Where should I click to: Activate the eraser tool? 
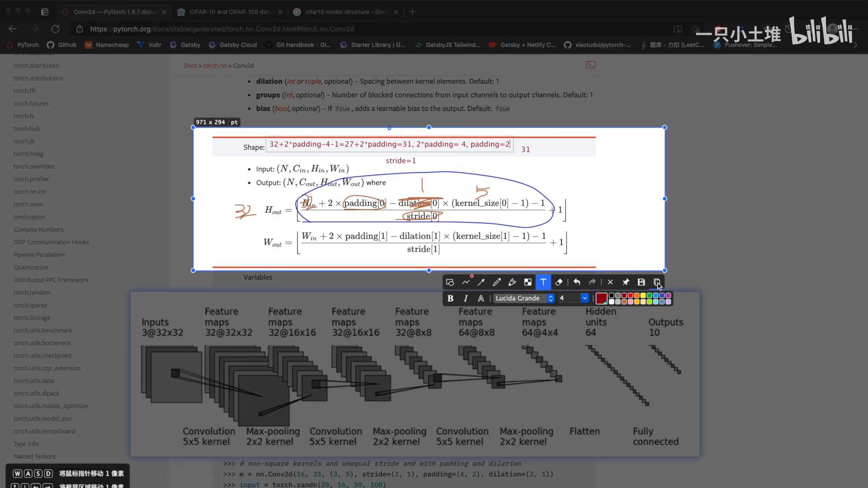point(559,282)
